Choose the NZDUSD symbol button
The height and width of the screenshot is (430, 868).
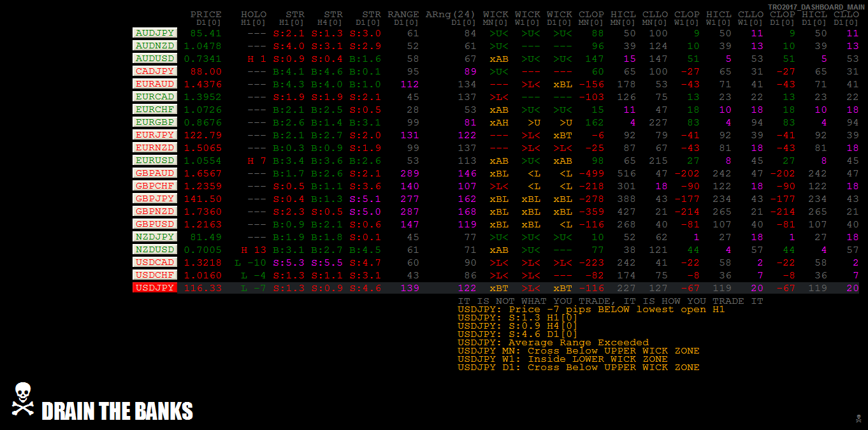click(x=155, y=250)
